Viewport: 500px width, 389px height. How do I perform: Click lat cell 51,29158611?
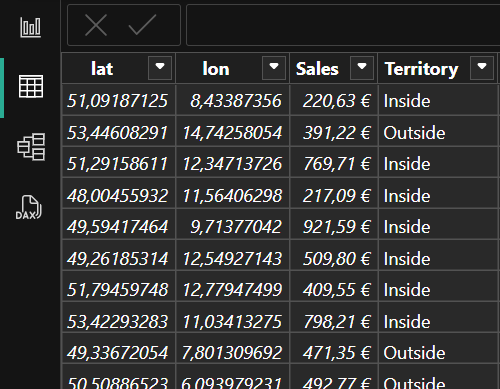click(x=119, y=163)
